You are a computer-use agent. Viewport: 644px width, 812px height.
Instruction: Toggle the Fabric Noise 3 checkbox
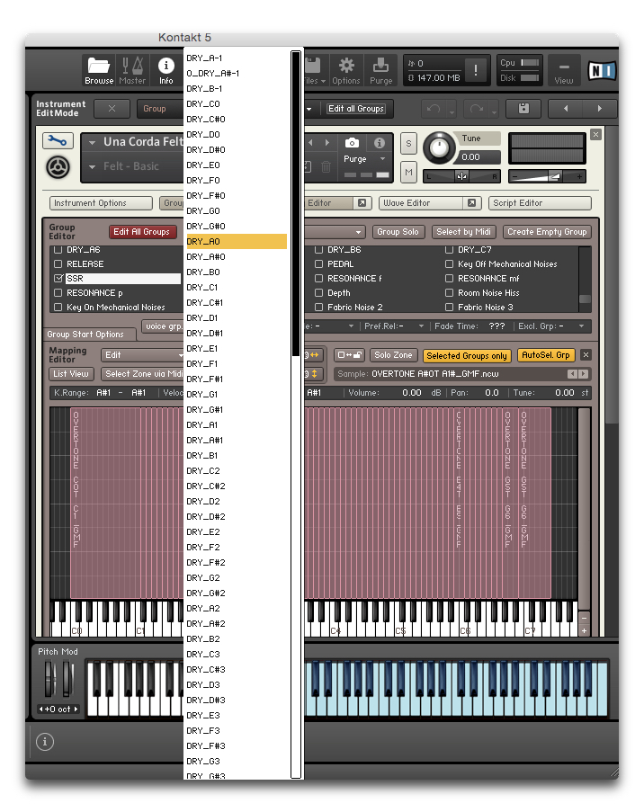click(x=449, y=308)
